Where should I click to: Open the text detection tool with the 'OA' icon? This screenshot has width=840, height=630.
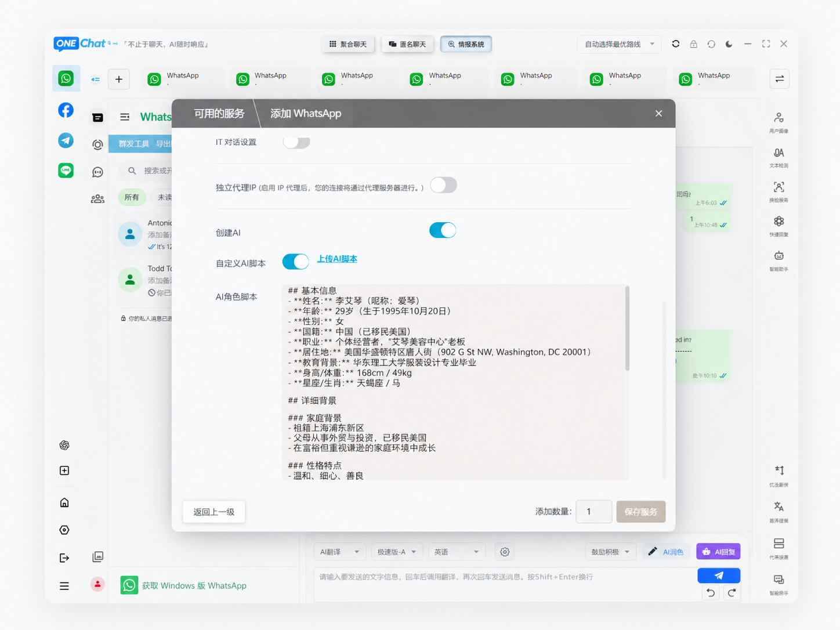coord(779,157)
